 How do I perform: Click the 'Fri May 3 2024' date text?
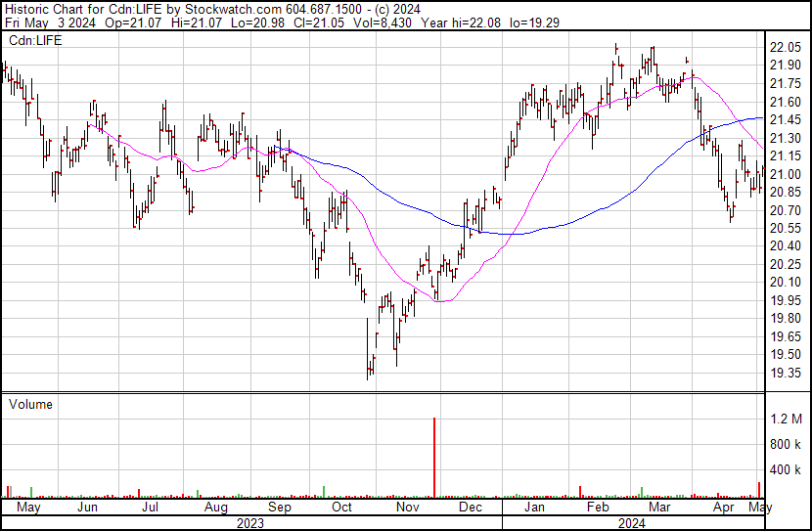[x=50, y=22]
